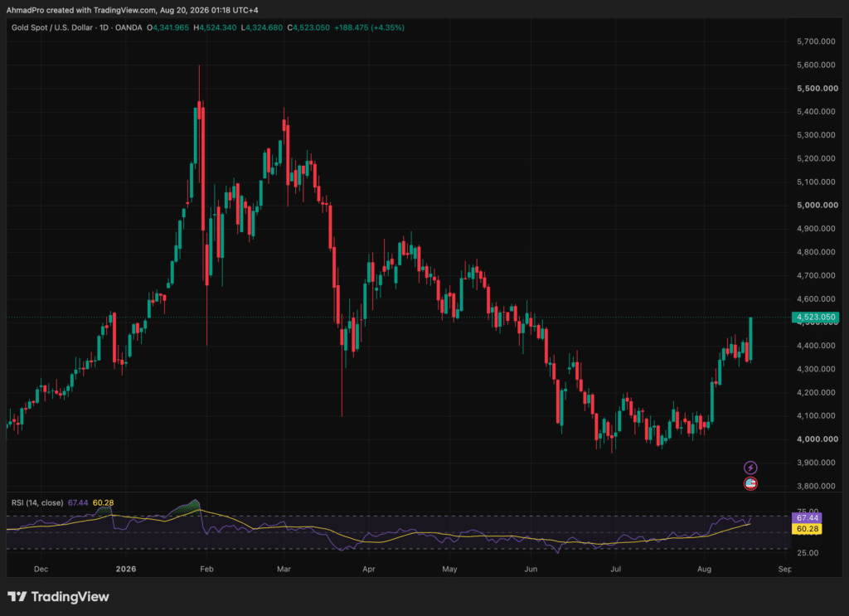Click the yellow 60.28 value in RSI legend
Viewport: 849px width, 616px height.
tap(103, 503)
